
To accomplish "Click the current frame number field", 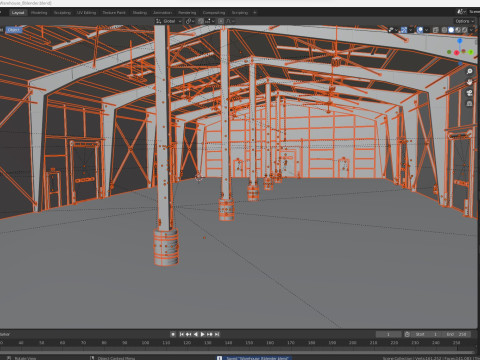I will 389,334.
